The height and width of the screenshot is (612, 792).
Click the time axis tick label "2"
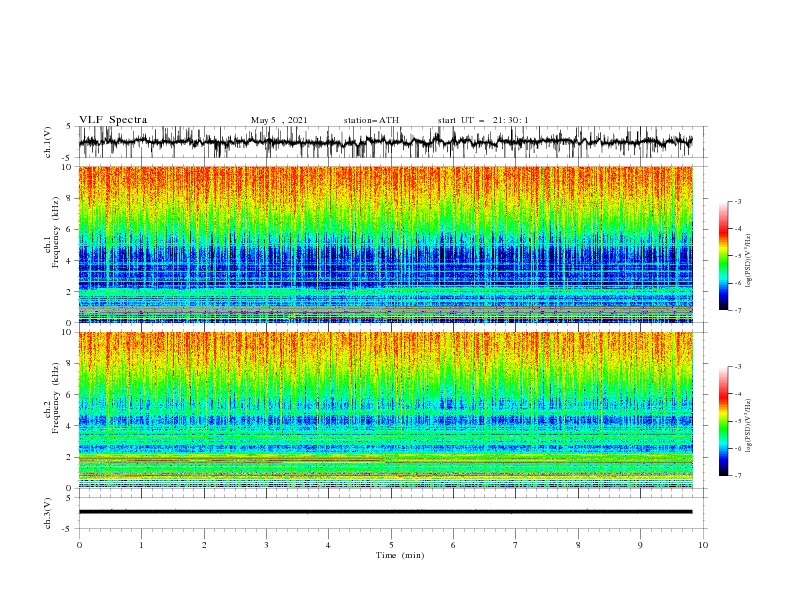pos(204,545)
